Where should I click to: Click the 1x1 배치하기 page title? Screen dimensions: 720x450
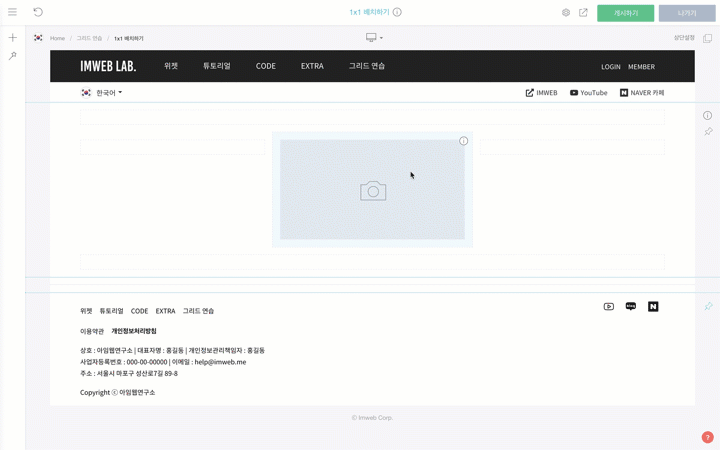click(369, 12)
